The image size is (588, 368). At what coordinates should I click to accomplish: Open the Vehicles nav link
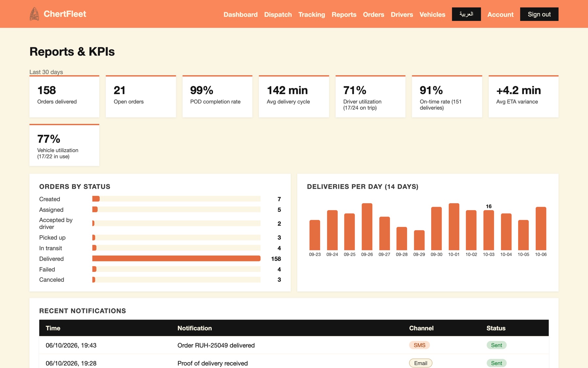432,14
